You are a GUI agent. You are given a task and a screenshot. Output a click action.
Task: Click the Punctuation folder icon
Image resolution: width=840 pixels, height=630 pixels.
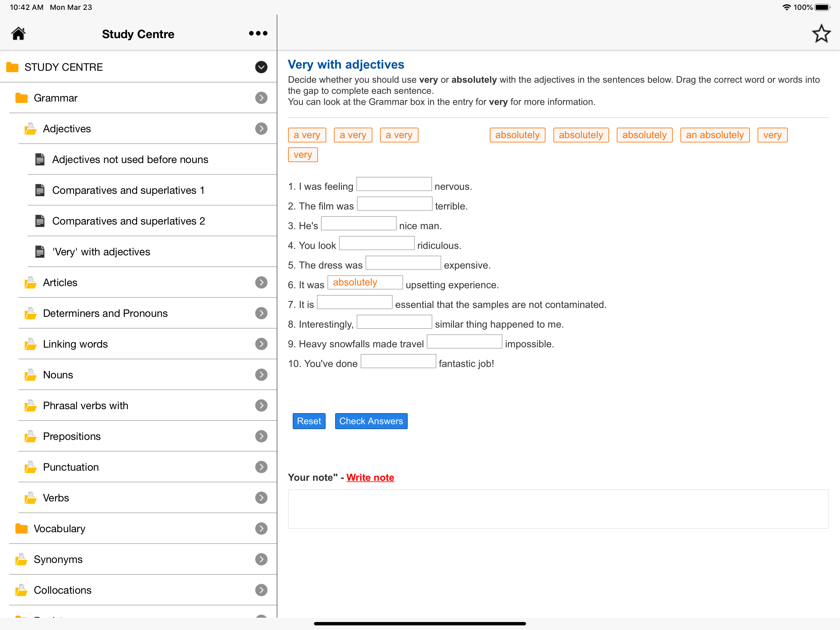31,467
